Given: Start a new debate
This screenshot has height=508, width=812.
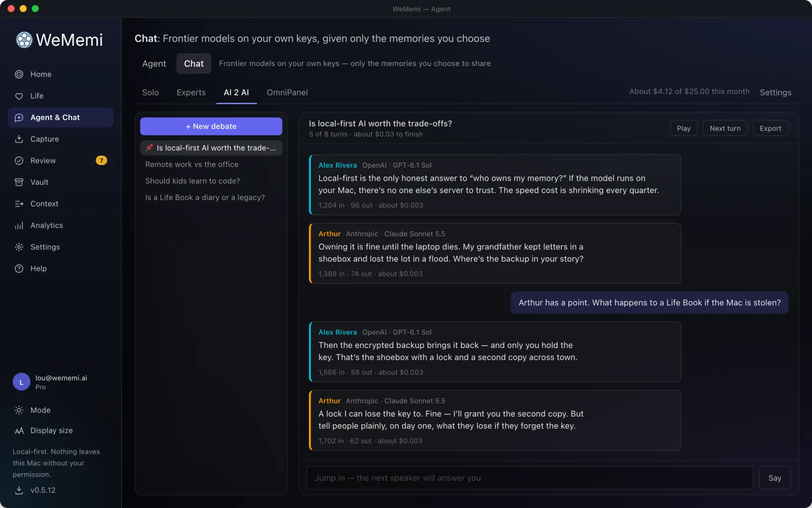Looking at the screenshot, I should click(x=211, y=126).
